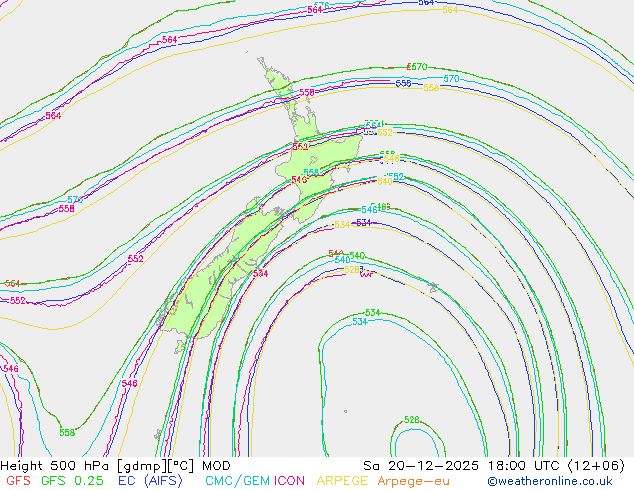Click the blue 'EC (AIFS)' legend label

pyautogui.click(x=150, y=481)
